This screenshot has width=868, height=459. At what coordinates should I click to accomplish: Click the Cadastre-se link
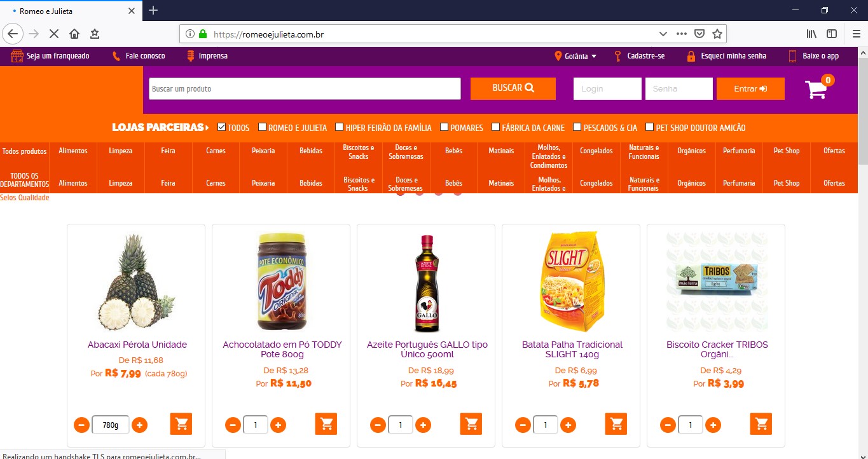coord(639,56)
